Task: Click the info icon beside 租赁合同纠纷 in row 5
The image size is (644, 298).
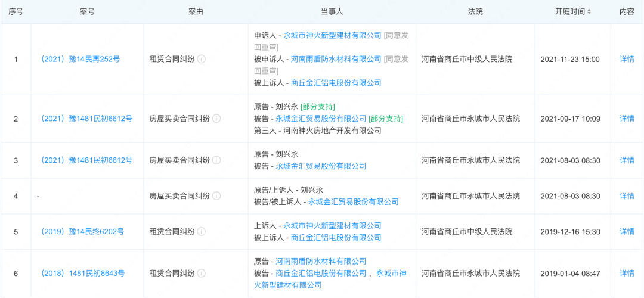Action: click(202, 232)
